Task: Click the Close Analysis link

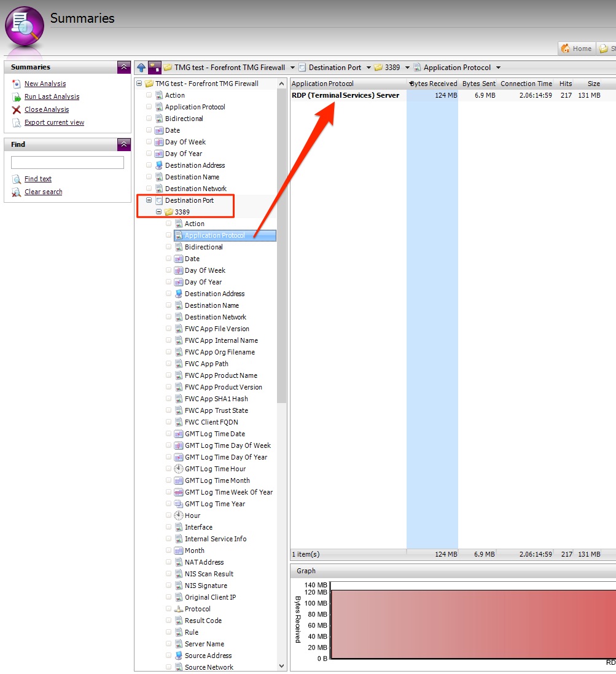Action: [x=47, y=109]
